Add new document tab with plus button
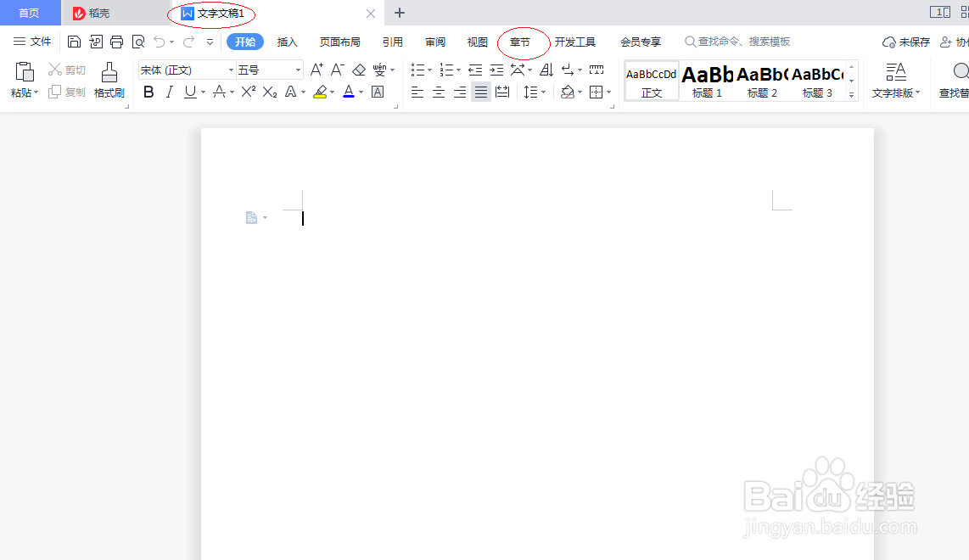The width and height of the screenshot is (969, 560). click(399, 13)
